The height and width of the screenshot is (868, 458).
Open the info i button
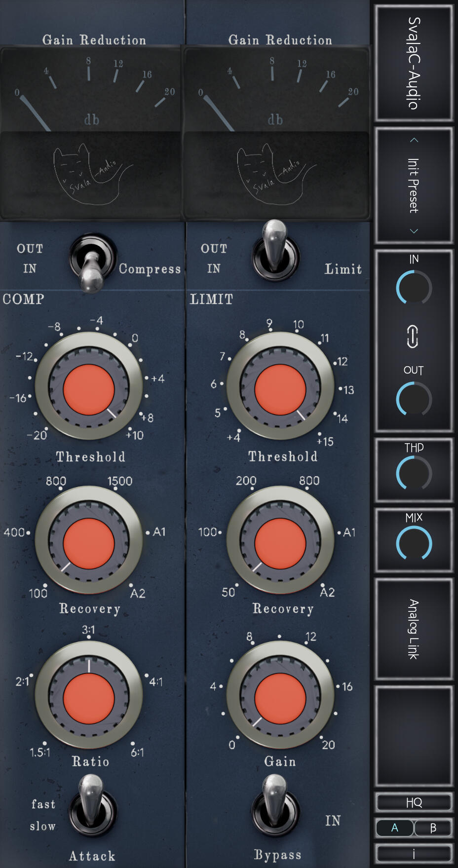414,854
